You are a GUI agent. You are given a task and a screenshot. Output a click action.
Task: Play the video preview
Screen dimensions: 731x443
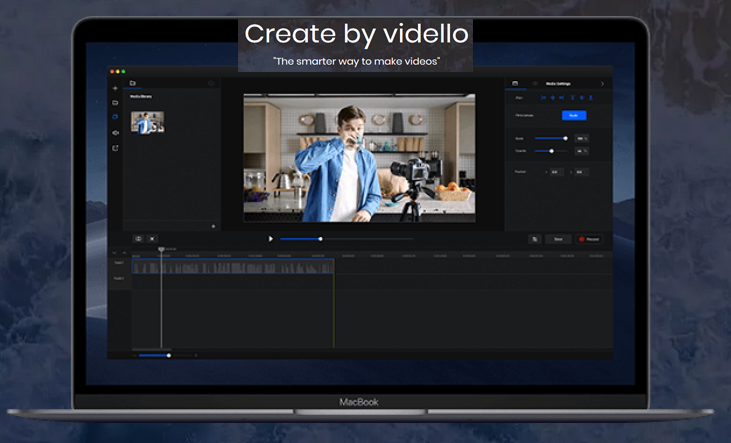(x=270, y=239)
